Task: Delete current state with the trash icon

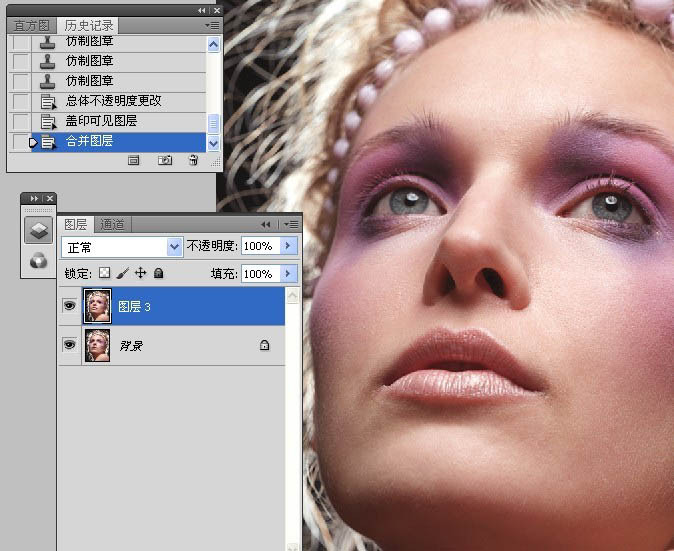Action: (x=193, y=160)
